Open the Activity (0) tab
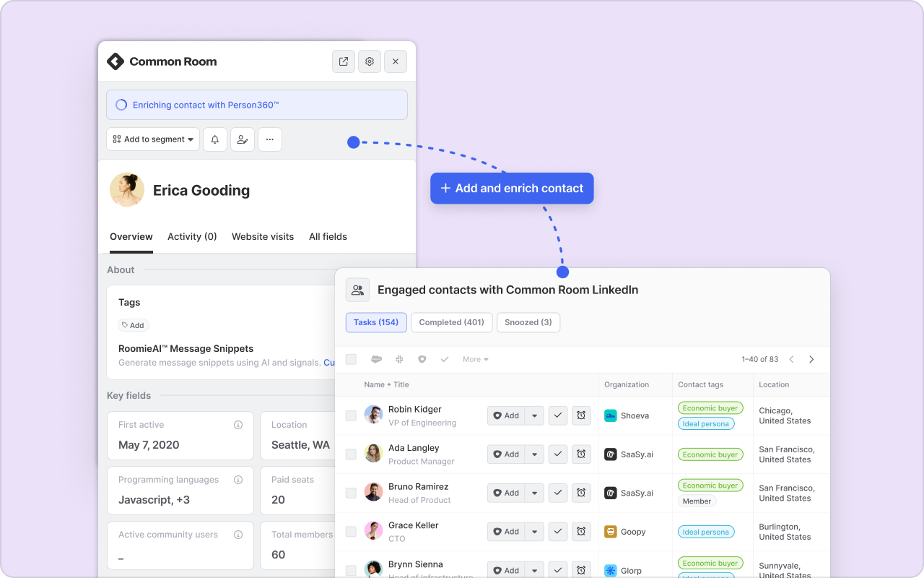Screen dimensions: 924x578 pyautogui.click(x=192, y=236)
